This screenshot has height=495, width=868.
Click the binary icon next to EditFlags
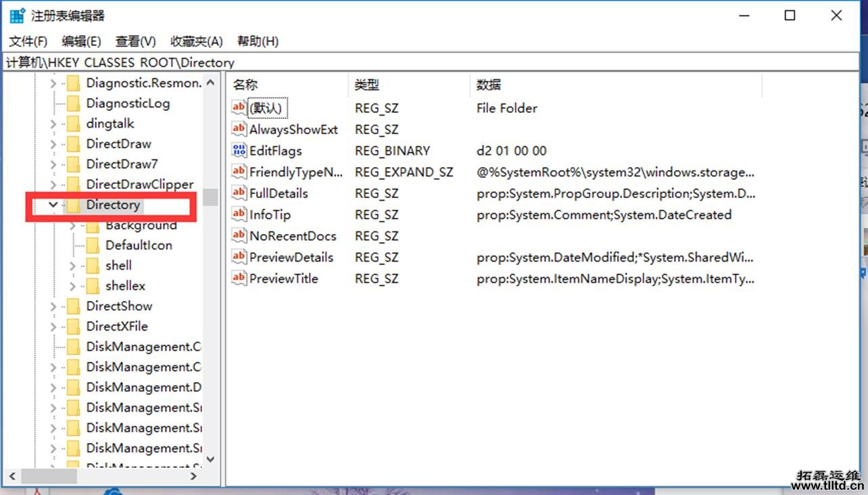(239, 151)
